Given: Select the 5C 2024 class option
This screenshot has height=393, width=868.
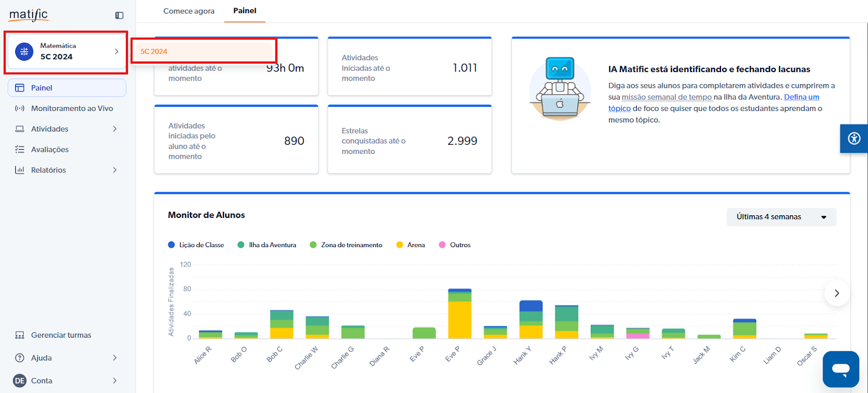Looking at the screenshot, I should 203,51.
